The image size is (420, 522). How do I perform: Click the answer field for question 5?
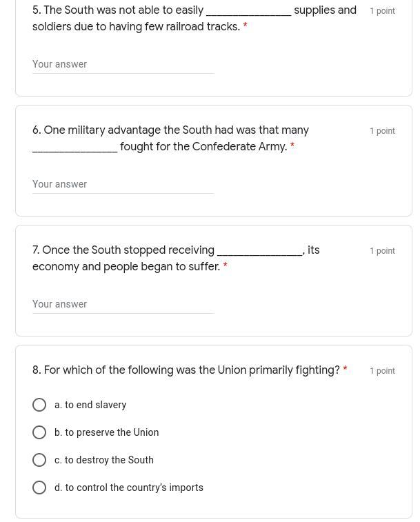123,64
